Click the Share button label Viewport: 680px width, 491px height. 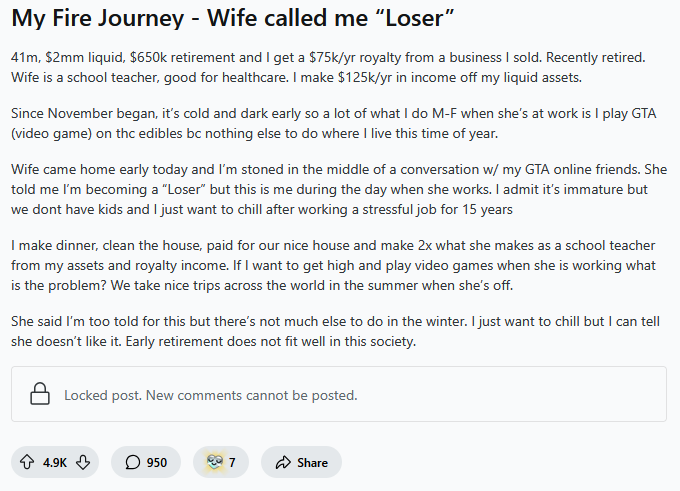pyautogui.click(x=312, y=463)
